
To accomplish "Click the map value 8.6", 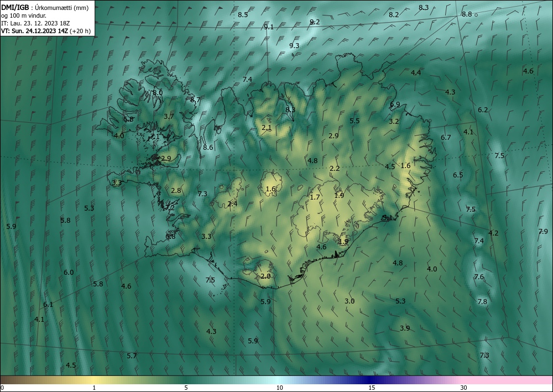I will (208, 148).
